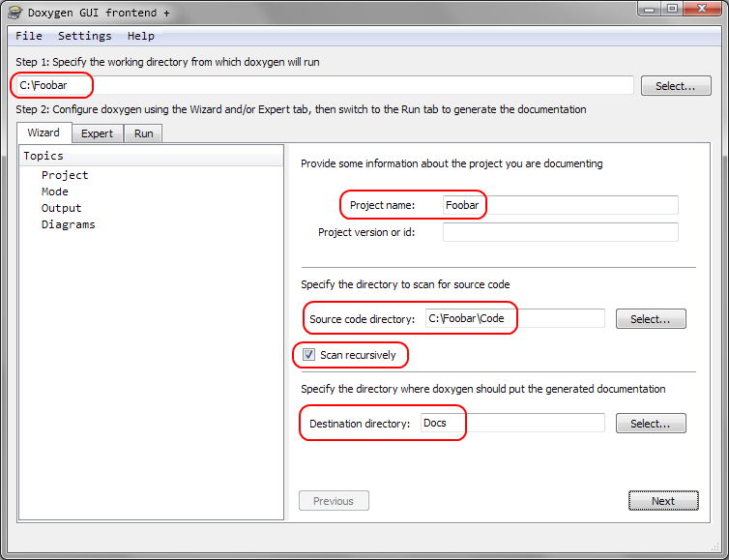Maximize the Doxygen GUI frontend window
The height and width of the screenshot is (560, 729).
[x=672, y=9]
